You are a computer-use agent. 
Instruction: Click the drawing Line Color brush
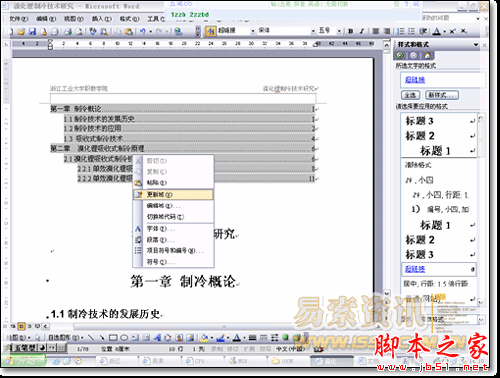pyautogui.click(x=220, y=338)
